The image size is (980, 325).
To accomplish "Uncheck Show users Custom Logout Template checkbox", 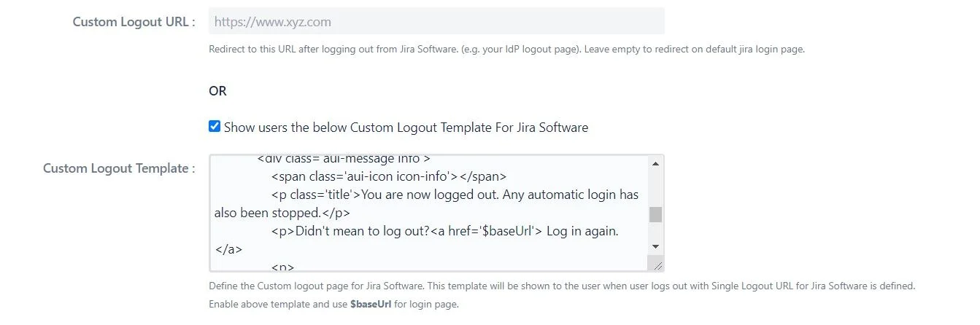I will pos(215,126).
